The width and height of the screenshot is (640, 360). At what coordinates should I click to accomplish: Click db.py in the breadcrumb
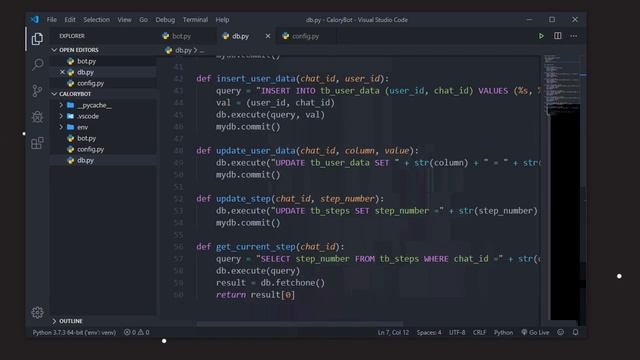[183, 50]
